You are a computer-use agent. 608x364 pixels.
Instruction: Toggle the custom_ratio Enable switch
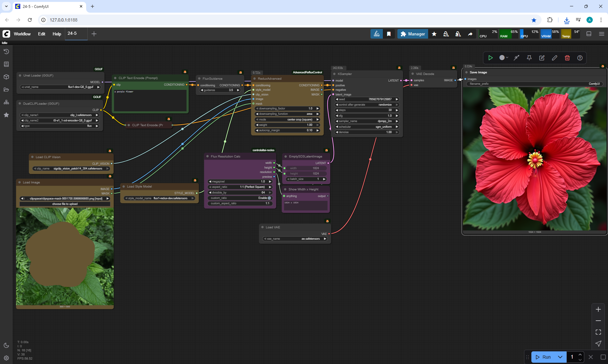pyautogui.click(x=269, y=198)
